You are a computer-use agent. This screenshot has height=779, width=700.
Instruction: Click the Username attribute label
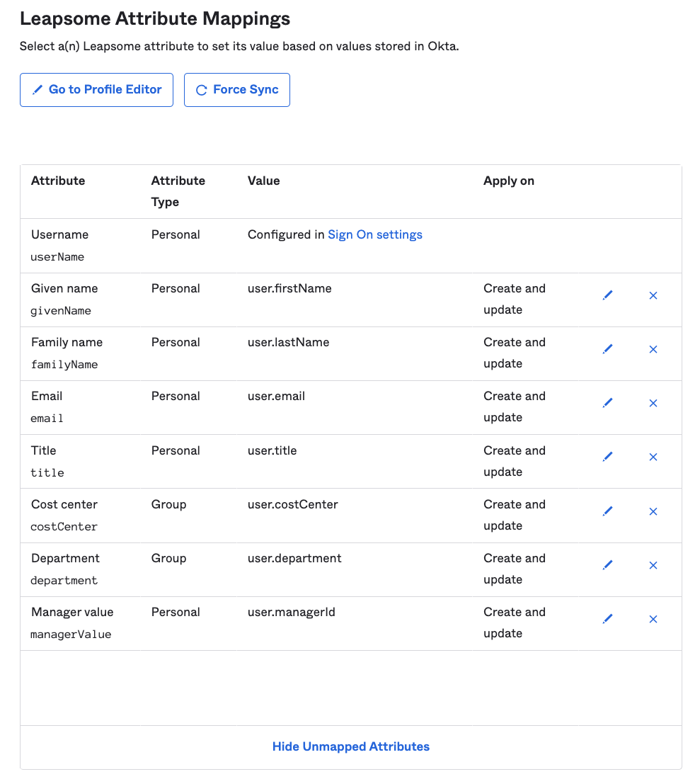[59, 234]
